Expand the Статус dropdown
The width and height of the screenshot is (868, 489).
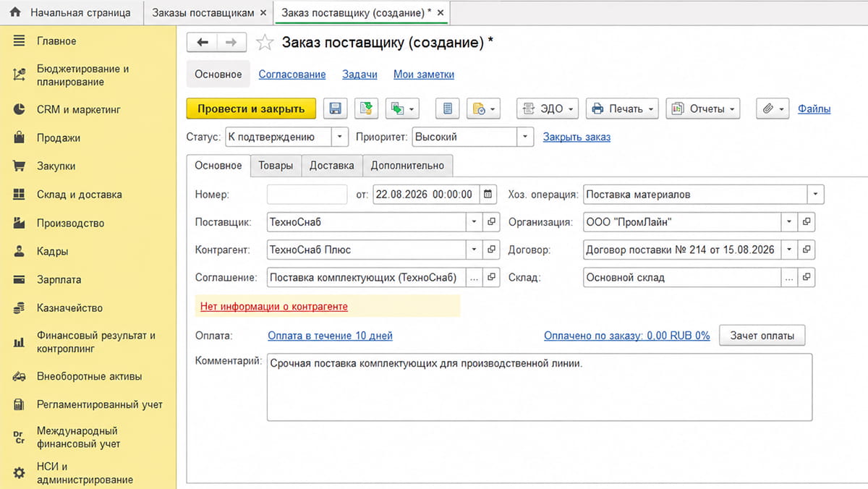point(340,137)
